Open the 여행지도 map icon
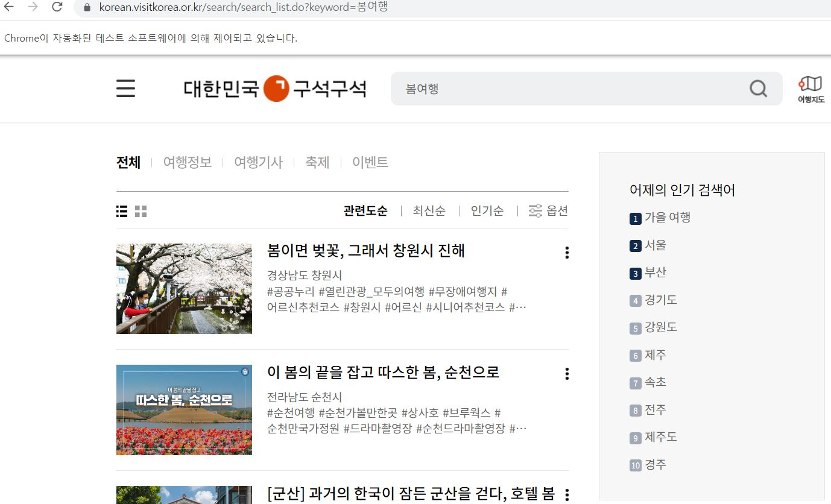The height and width of the screenshot is (504, 831). tap(810, 89)
